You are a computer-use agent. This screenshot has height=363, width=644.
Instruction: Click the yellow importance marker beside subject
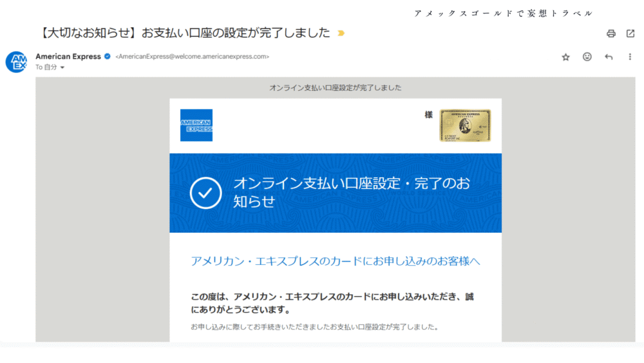coord(341,33)
